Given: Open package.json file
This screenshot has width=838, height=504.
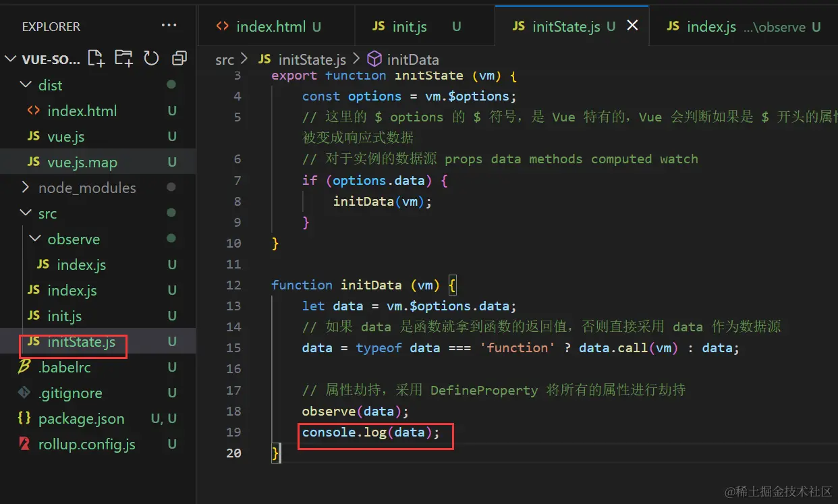Looking at the screenshot, I should click(82, 418).
